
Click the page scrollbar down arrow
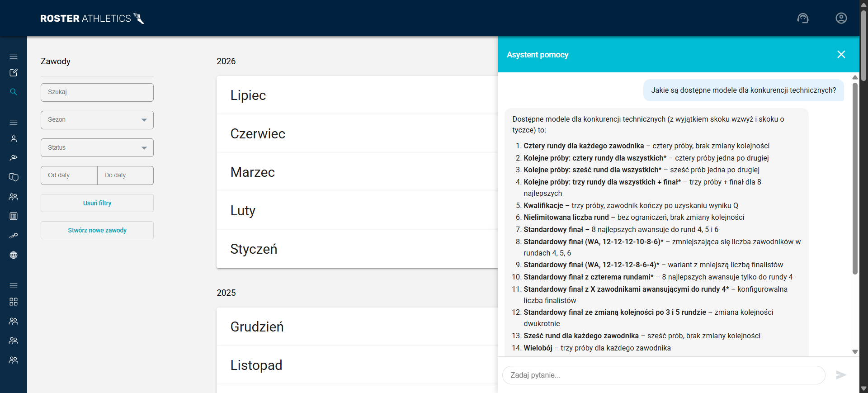[864, 389]
